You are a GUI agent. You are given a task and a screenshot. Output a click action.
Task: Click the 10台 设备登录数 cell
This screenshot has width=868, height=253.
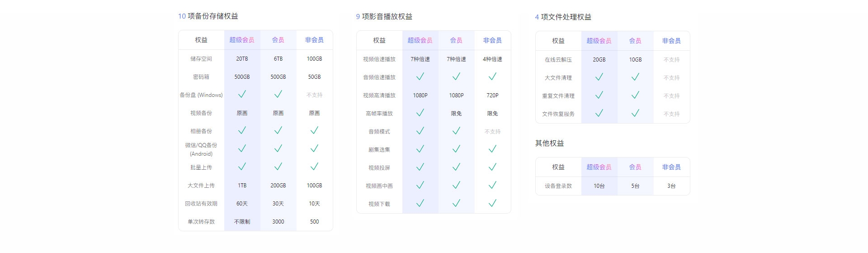click(599, 186)
